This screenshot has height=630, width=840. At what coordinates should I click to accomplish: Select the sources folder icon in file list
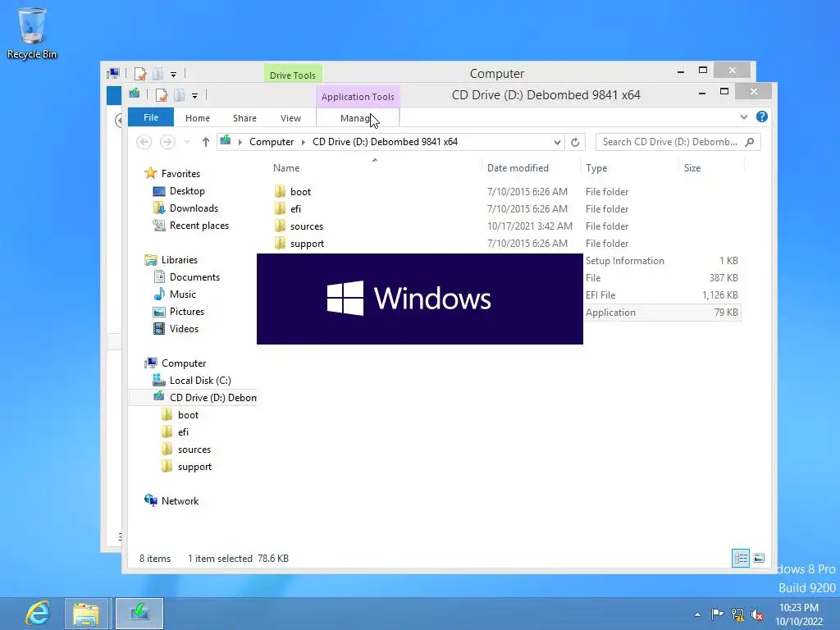(x=280, y=226)
